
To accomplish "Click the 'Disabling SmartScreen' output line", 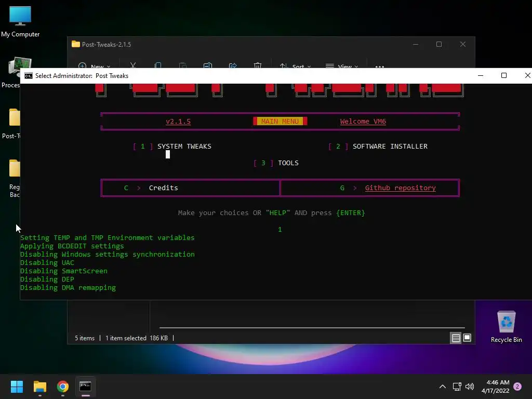I will 64,271.
